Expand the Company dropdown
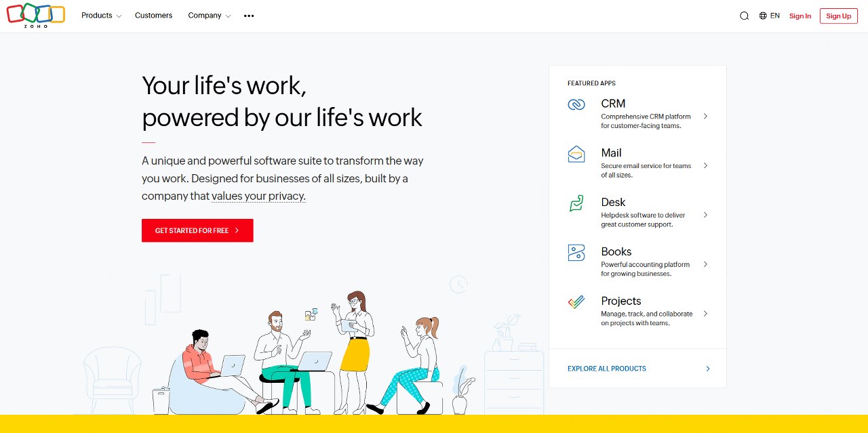 point(209,16)
